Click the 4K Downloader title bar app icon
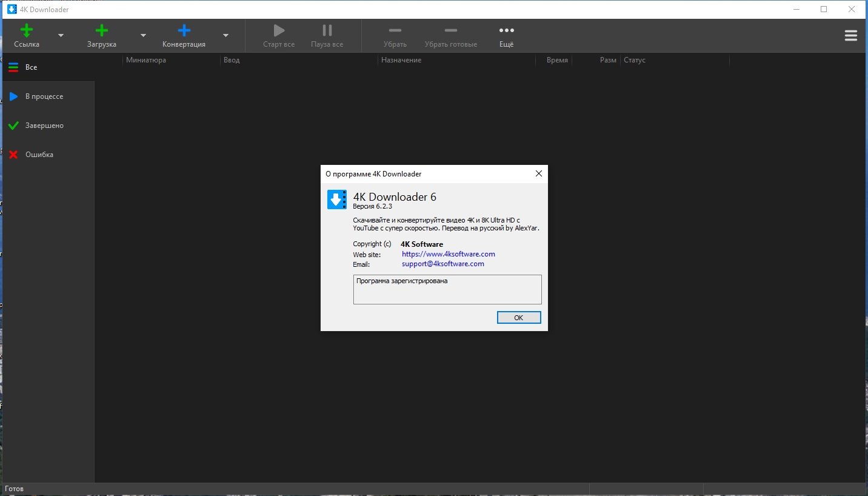 (x=12, y=10)
